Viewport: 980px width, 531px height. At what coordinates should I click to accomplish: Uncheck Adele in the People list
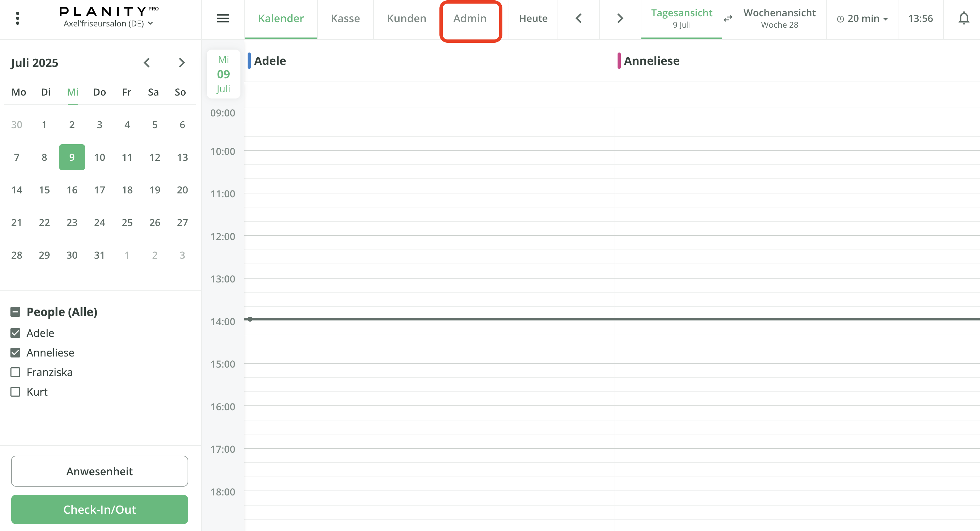tap(15, 333)
